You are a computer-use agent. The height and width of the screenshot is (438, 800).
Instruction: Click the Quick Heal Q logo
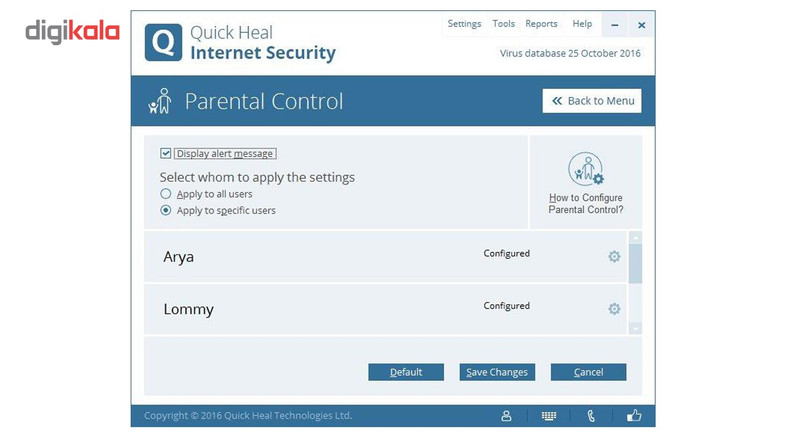point(163,42)
